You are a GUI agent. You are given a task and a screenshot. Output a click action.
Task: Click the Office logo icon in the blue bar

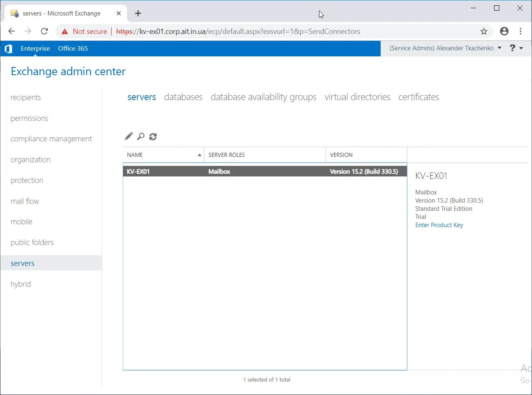coord(8,49)
